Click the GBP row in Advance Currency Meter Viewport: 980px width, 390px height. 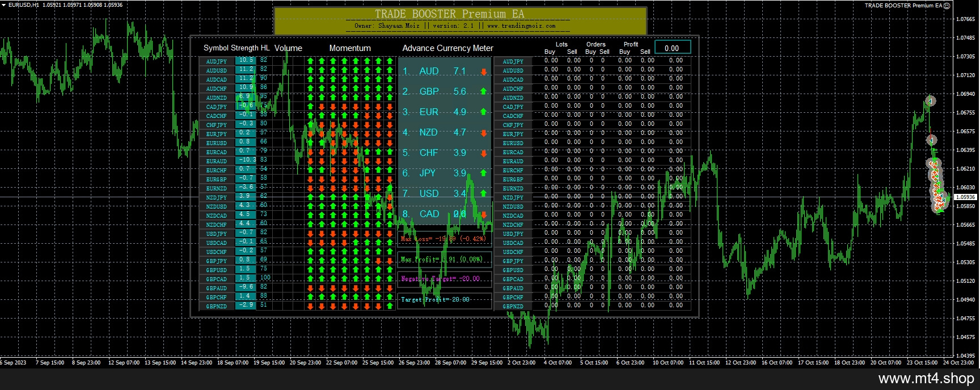coord(445,91)
